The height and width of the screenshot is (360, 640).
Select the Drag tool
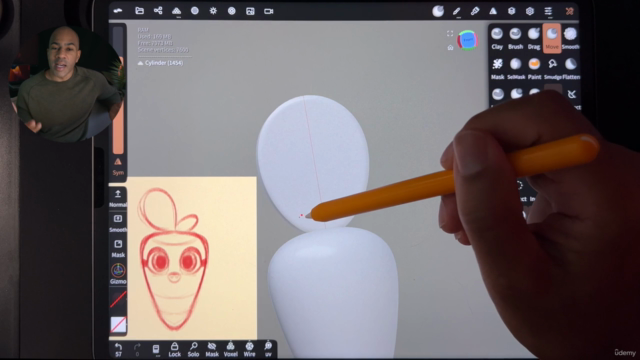534,38
